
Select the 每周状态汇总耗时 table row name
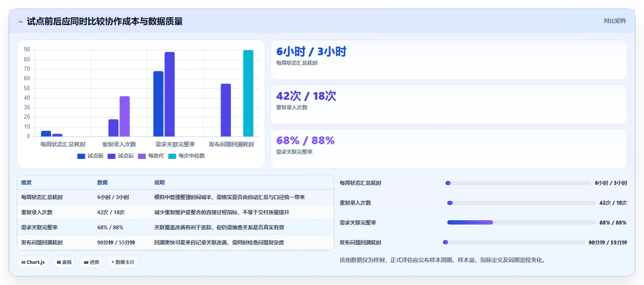tap(42, 197)
